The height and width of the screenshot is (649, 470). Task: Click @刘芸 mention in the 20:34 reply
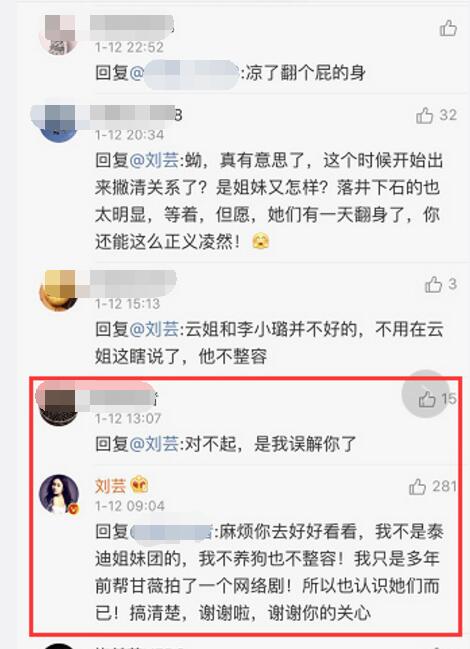coord(154,160)
